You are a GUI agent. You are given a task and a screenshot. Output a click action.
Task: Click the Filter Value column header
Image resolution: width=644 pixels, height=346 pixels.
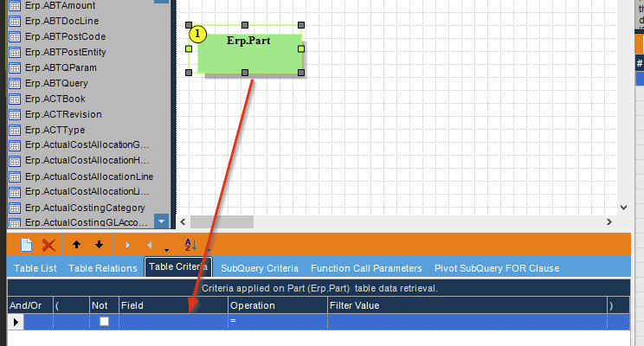[467, 305]
